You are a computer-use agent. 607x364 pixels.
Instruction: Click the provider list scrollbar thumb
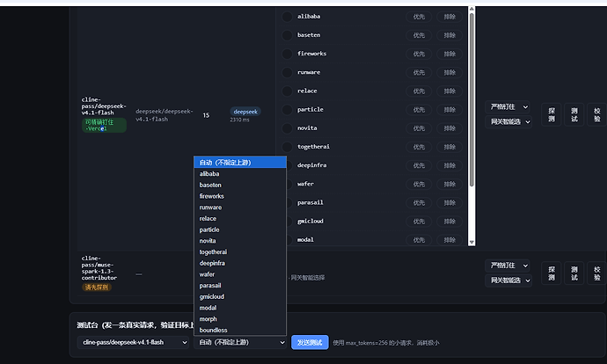click(472, 100)
